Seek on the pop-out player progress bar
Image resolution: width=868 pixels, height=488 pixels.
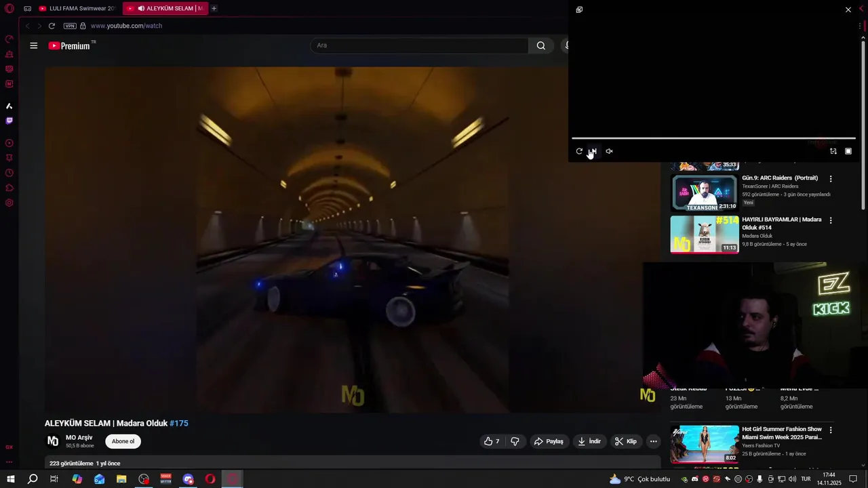713,138
